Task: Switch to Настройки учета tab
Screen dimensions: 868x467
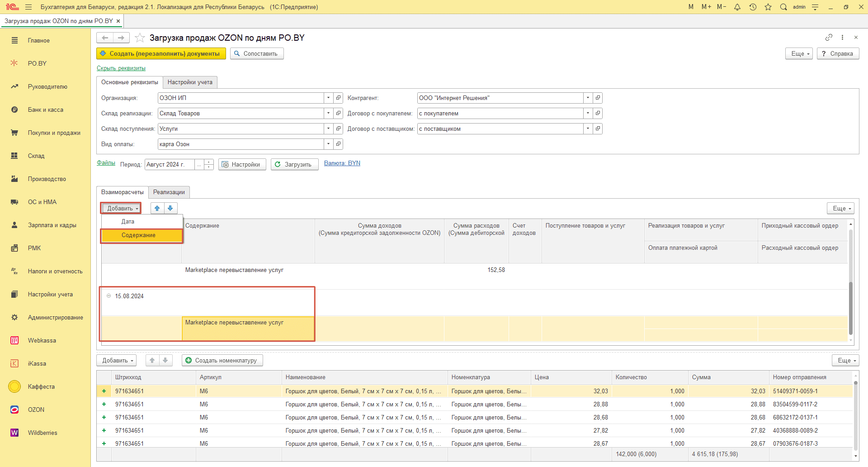Action: pos(190,82)
